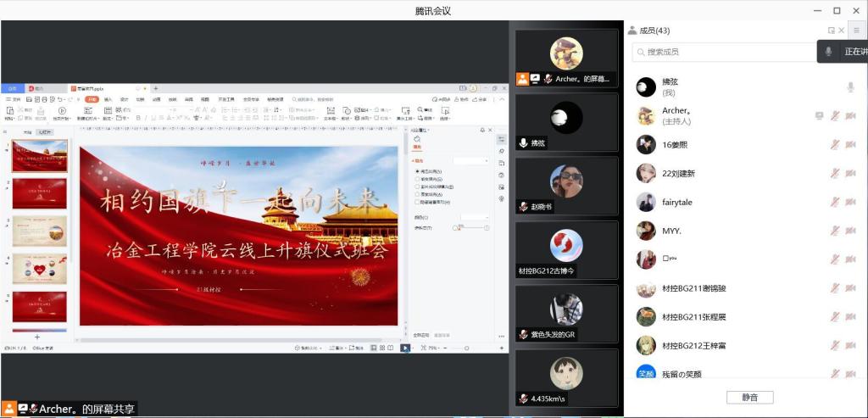Expand the color dropdown in the fill panel

pyautogui.click(x=474, y=217)
